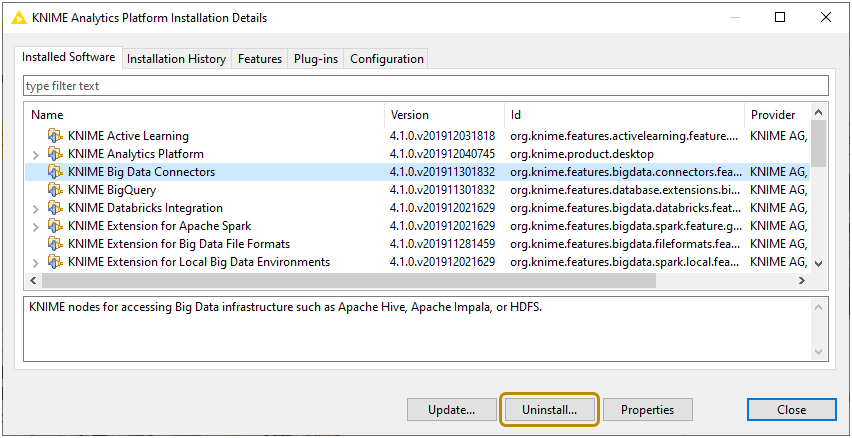This screenshot has width=852, height=438.
Task: Click the bigdata.connectors Id cell
Action: (x=625, y=172)
